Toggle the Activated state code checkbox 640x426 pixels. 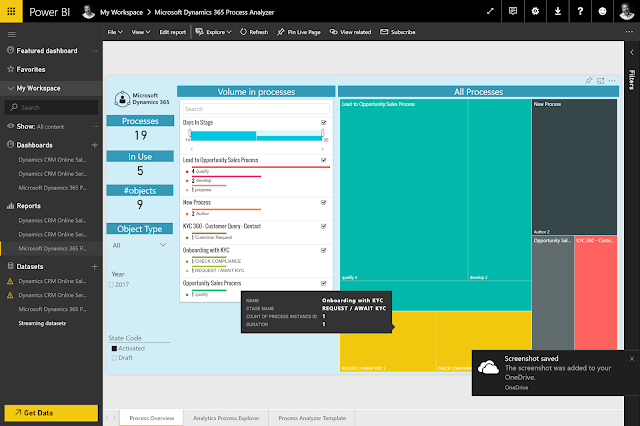tap(114, 348)
